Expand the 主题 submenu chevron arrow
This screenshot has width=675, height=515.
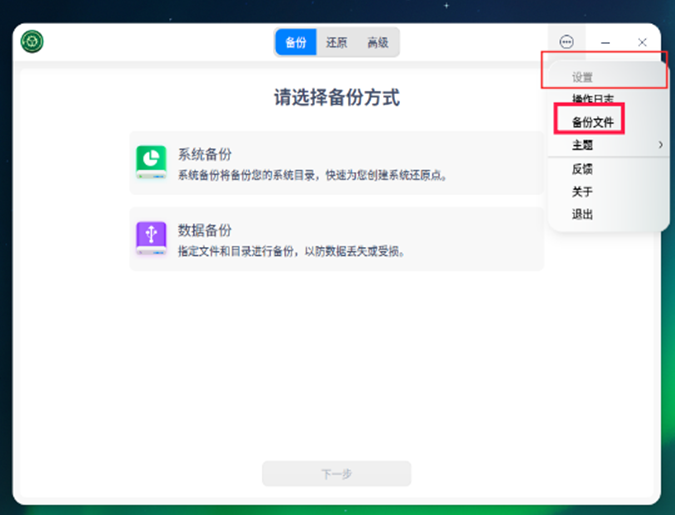[660, 145]
